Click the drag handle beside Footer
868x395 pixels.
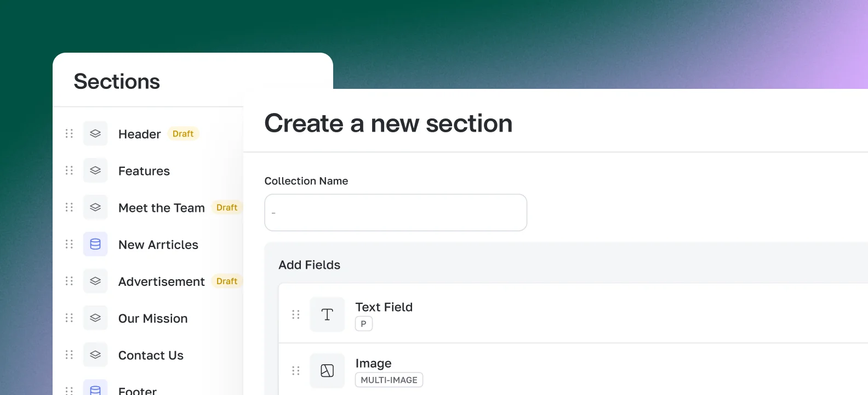coord(69,390)
